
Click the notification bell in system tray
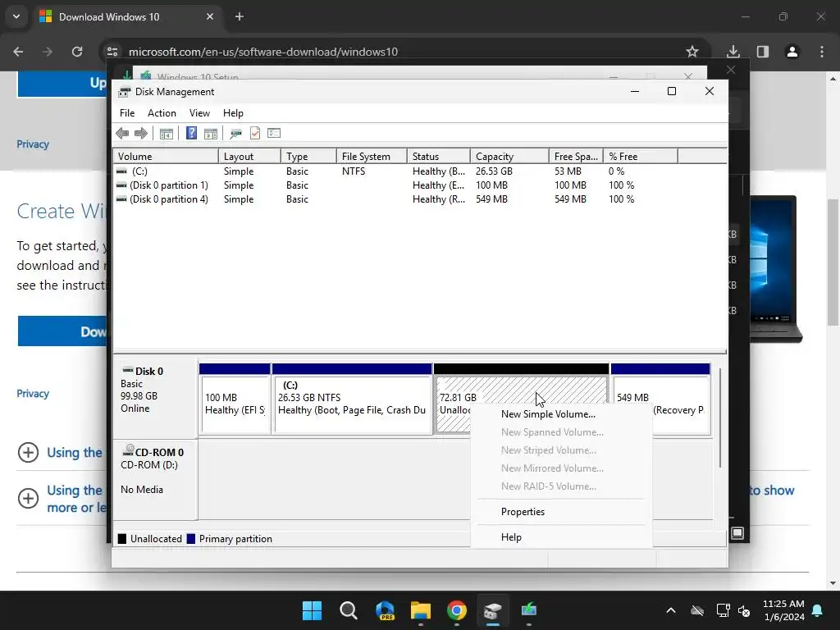[818, 610]
